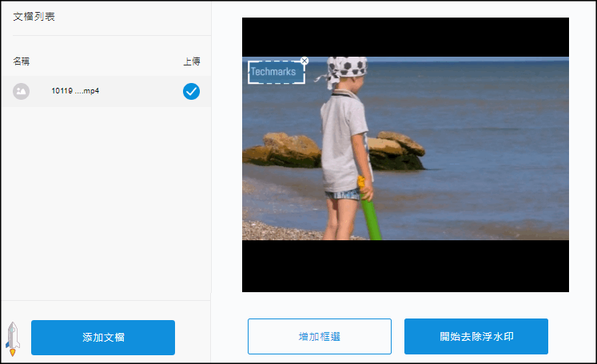Select the Techmarks dashed selection box
Image resolution: width=597 pixels, height=364 pixels.
(x=276, y=73)
